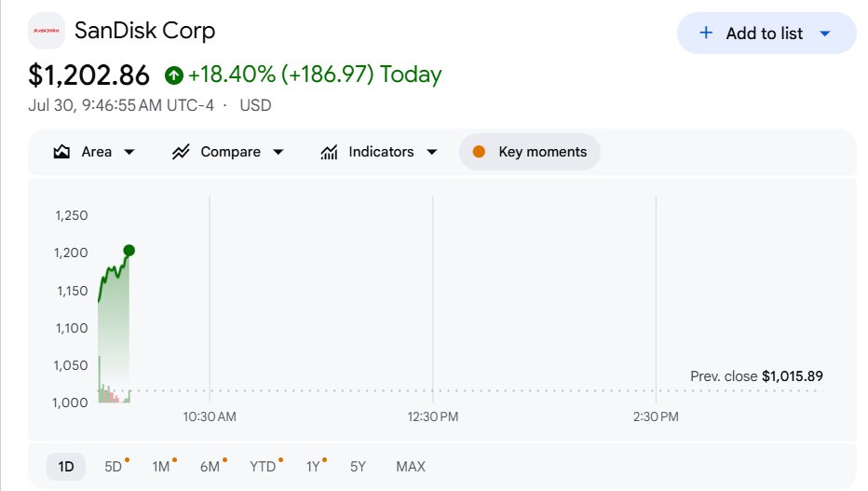This screenshot has height=491, width=868.
Task: Click the 1,200 y-axis label
Action: (71, 253)
